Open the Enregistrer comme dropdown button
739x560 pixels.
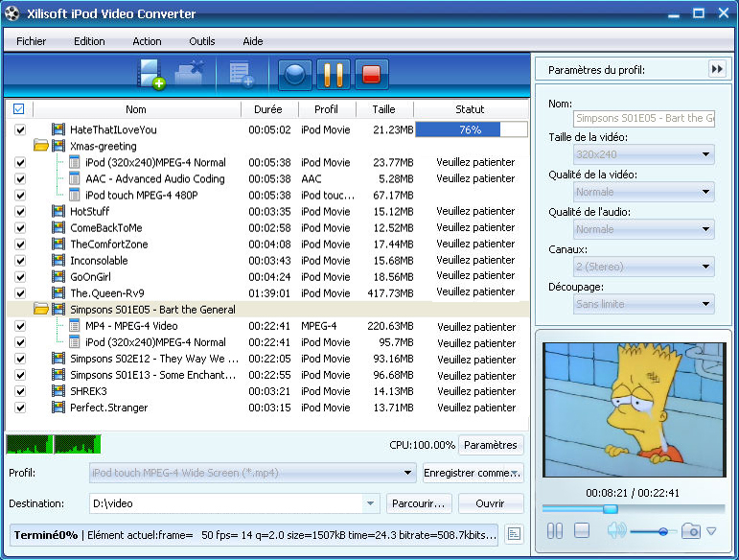473,473
